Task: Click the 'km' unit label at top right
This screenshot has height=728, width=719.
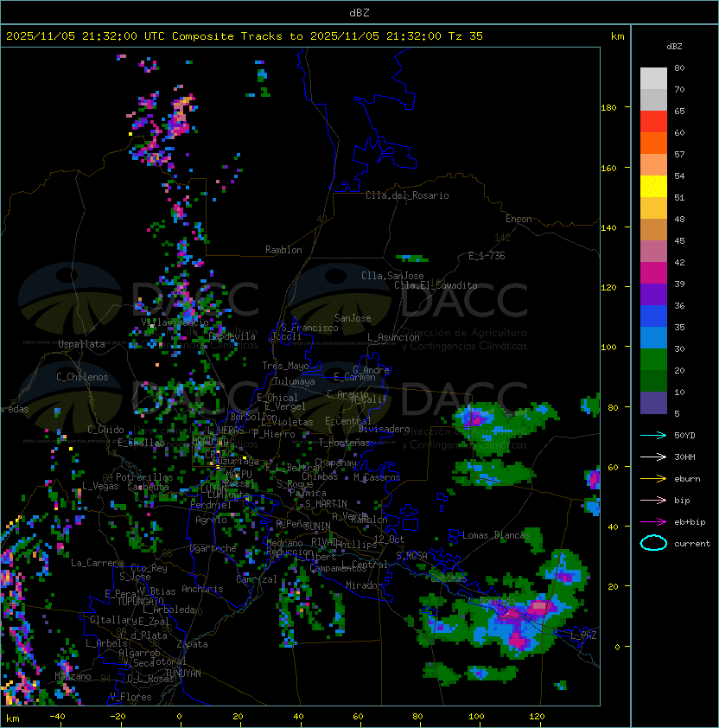Action: tap(617, 36)
